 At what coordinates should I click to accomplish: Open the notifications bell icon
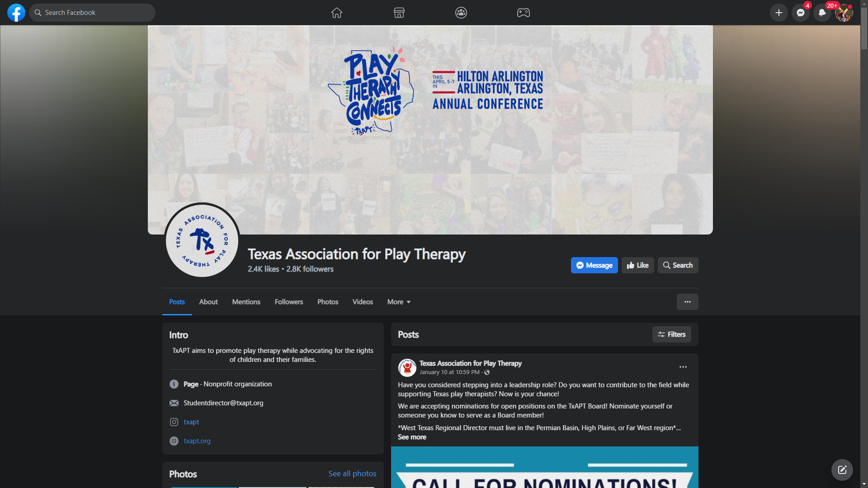(822, 13)
